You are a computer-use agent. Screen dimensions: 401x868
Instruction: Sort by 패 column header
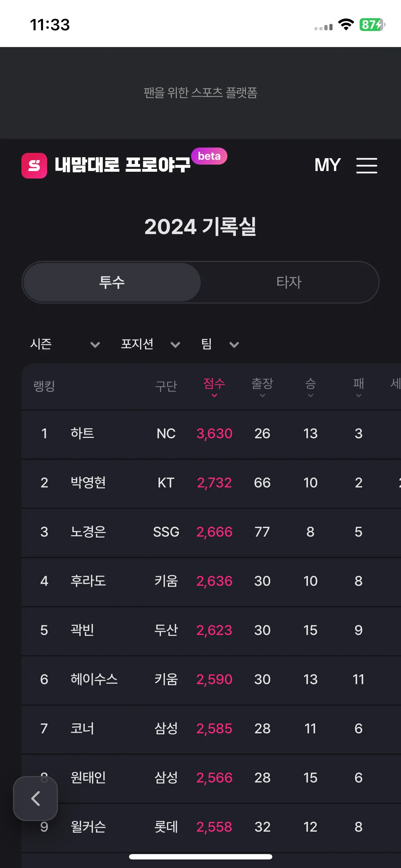click(x=359, y=387)
